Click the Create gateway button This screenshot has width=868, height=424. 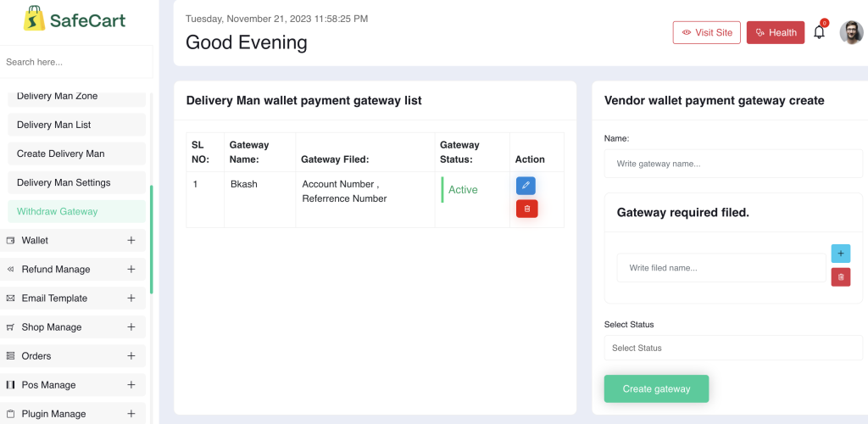(x=656, y=388)
